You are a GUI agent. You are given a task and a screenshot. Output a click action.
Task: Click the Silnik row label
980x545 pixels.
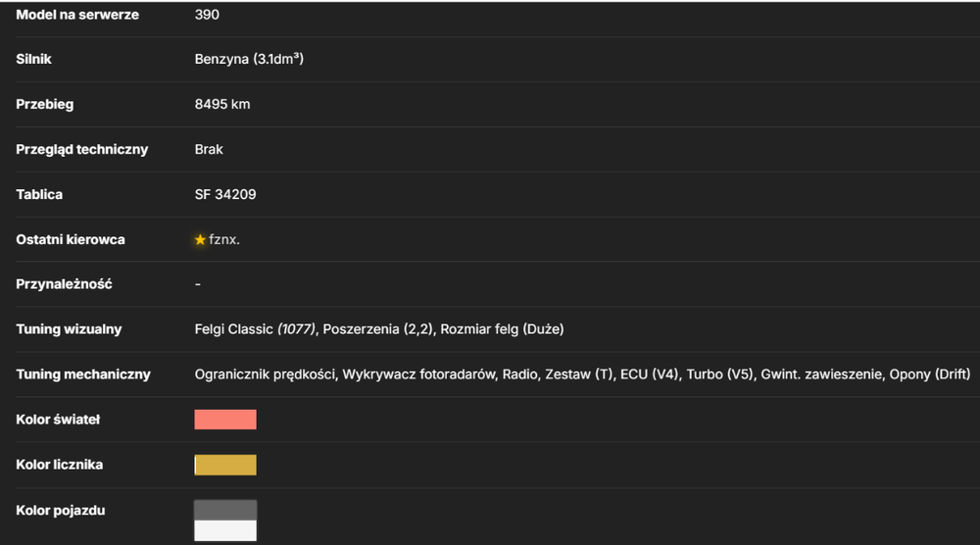pyautogui.click(x=33, y=60)
